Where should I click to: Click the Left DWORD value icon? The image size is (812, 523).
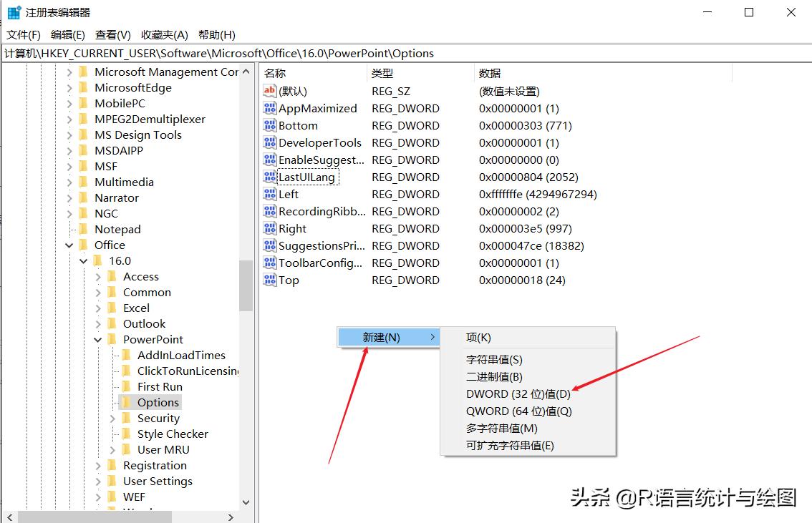click(269, 194)
